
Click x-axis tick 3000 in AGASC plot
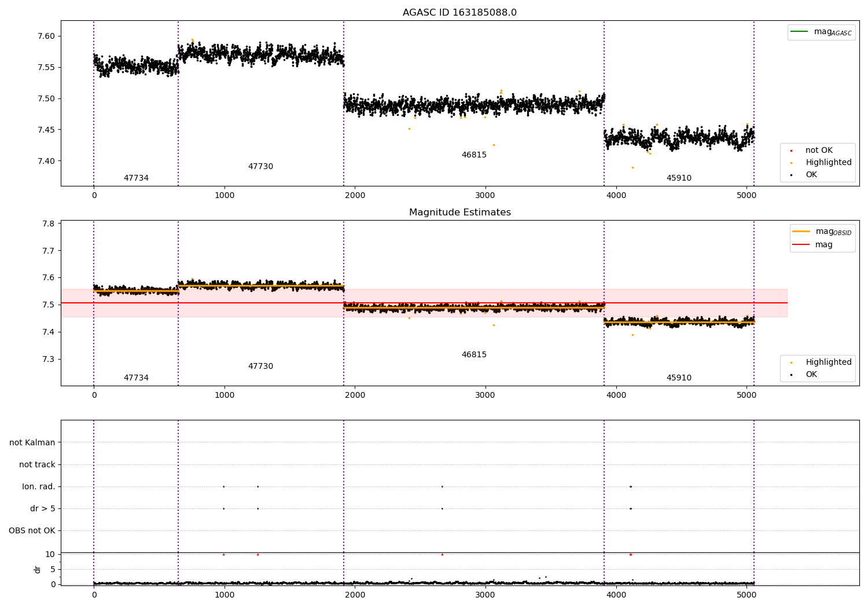click(x=486, y=196)
